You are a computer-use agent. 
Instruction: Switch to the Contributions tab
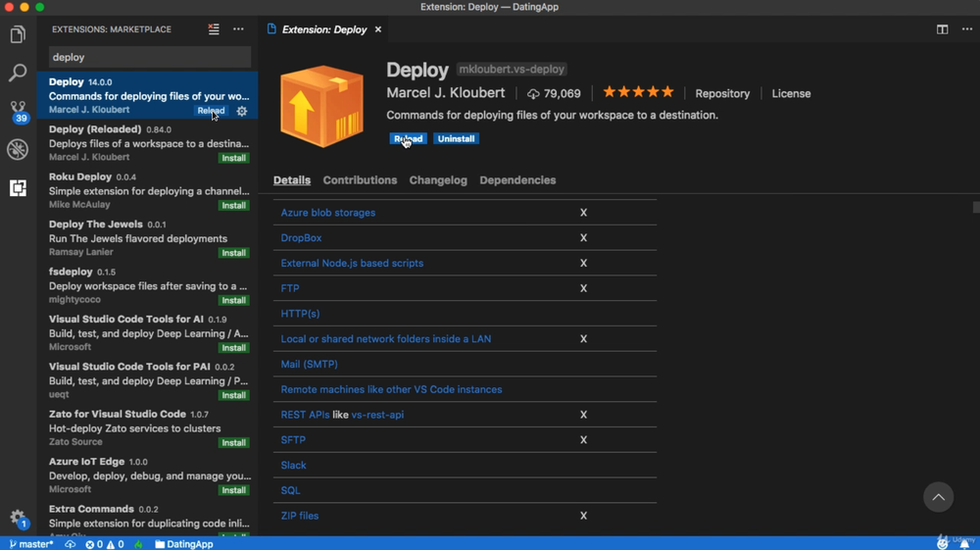coord(360,180)
